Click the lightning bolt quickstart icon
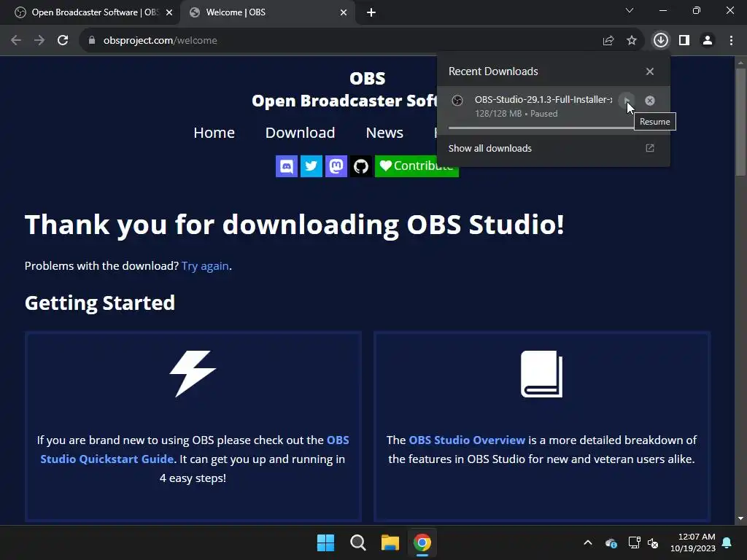Screen dimensions: 747x560 point(193,374)
